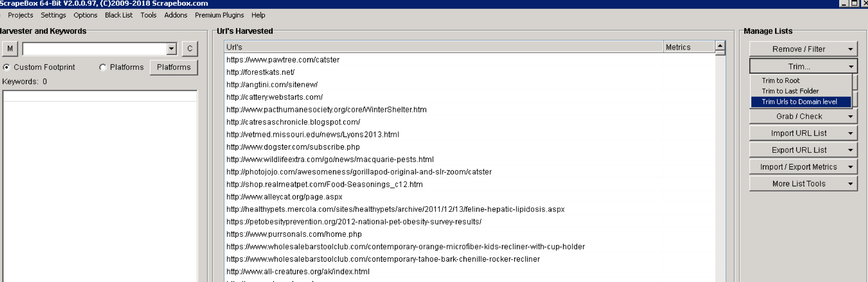The height and width of the screenshot is (282, 868).
Task: Select the wholesalebarstoolclub orange-microfiber recliner URL
Action: point(406,247)
